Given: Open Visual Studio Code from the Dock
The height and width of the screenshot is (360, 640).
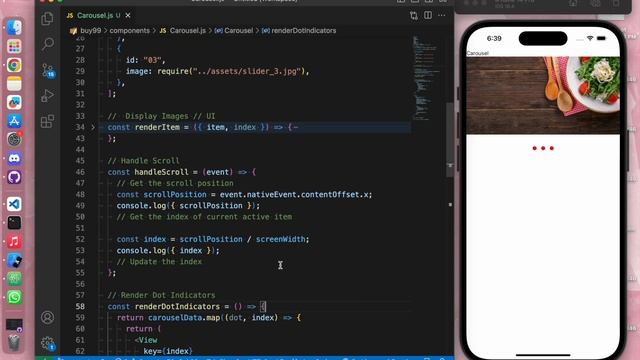Looking at the screenshot, I should [x=14, y=204].
